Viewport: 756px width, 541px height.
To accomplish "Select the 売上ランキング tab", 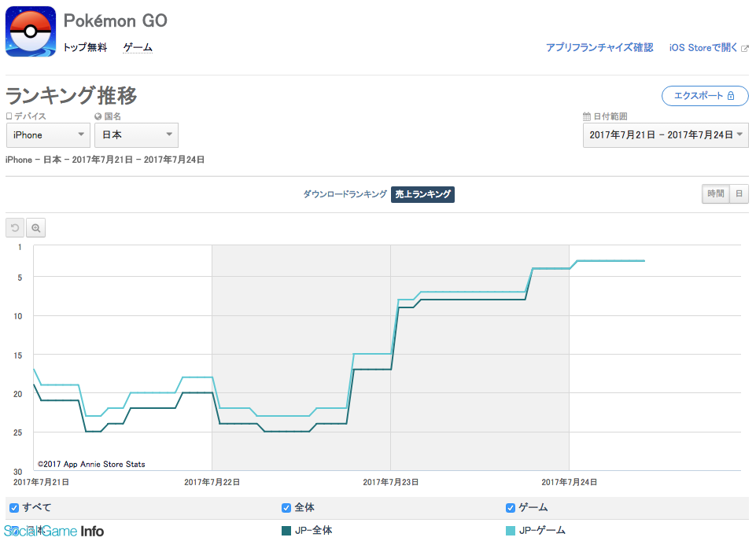I will 422,194.
